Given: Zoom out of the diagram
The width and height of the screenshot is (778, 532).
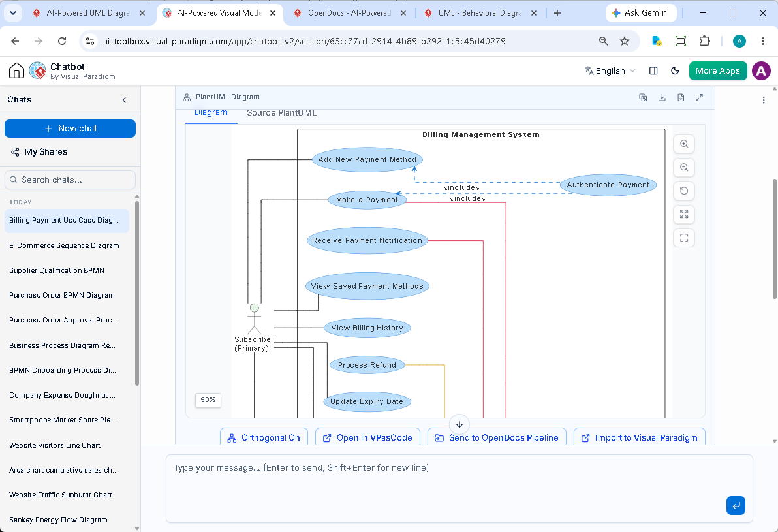Looking at the screenshot, I should click(684, 167).
